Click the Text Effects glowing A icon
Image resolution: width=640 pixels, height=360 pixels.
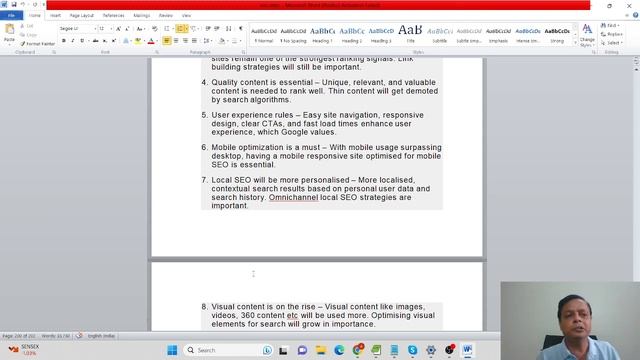click(126, 41)
